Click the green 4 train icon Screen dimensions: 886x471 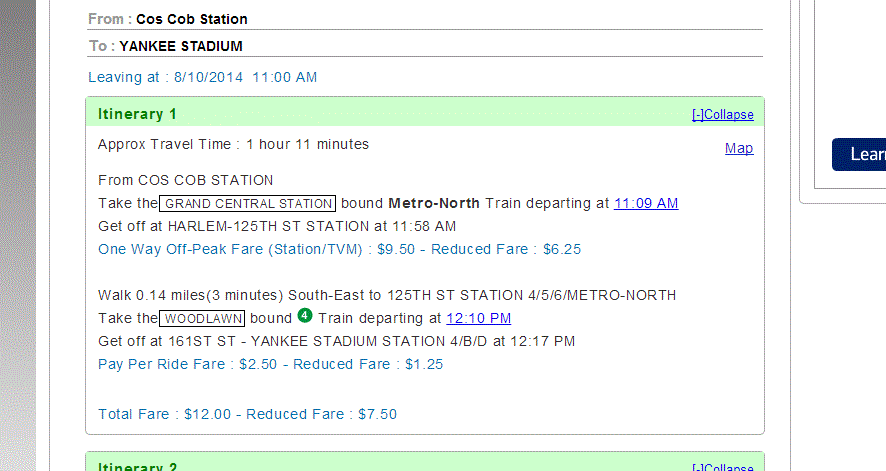coord(305,317)
